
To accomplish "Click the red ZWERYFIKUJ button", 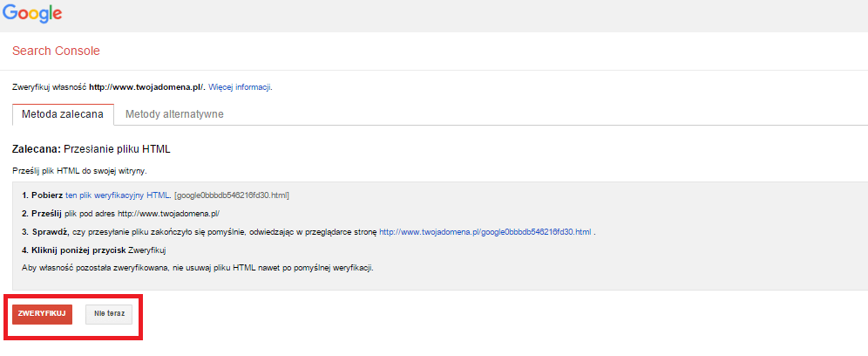I will click(42, 314).
